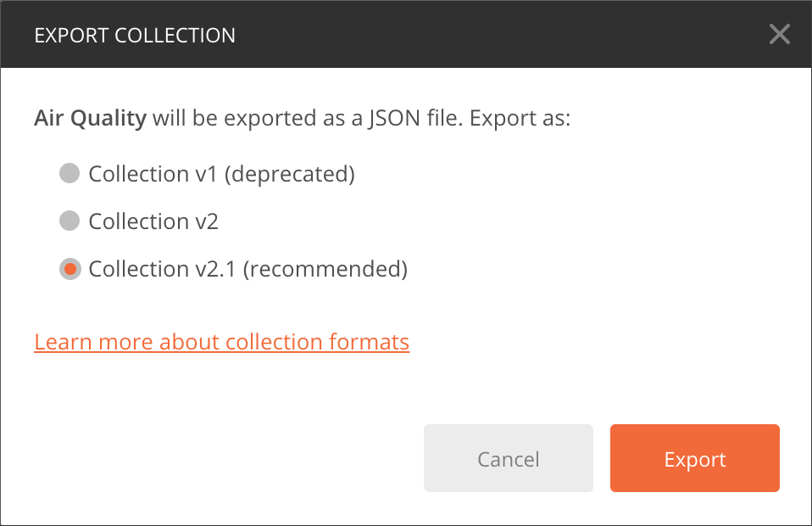Click the word 'Cancel' on gray button
Screen dimensions: 812x526
pos(508,460)
